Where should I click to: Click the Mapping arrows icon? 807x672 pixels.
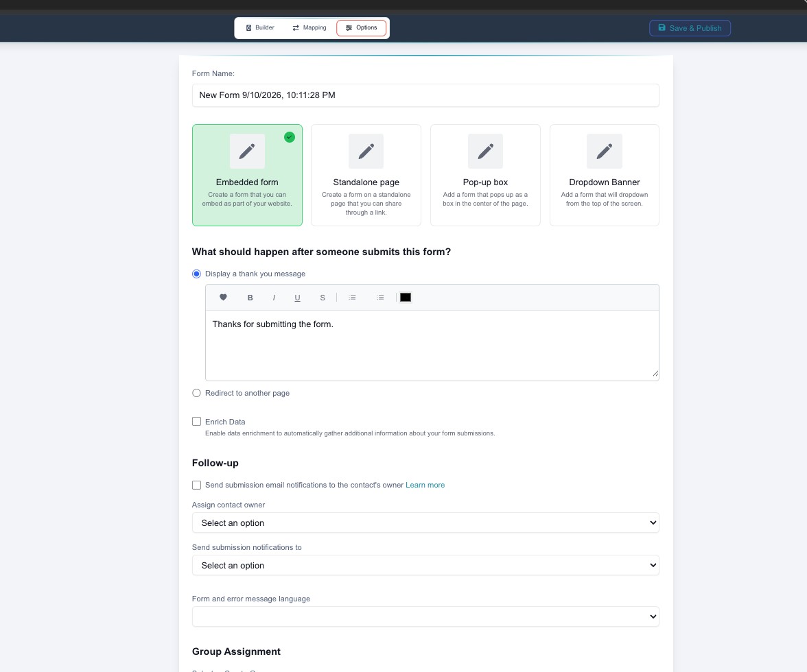point(296,27)
